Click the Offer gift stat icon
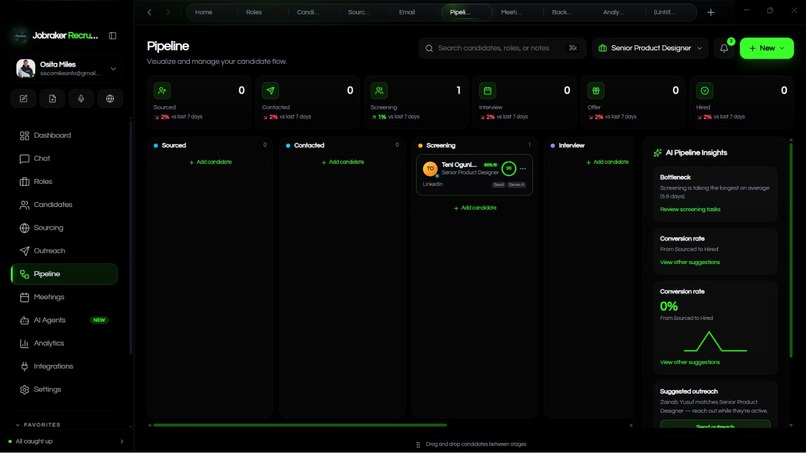The image size is (806, 453). 596,90
